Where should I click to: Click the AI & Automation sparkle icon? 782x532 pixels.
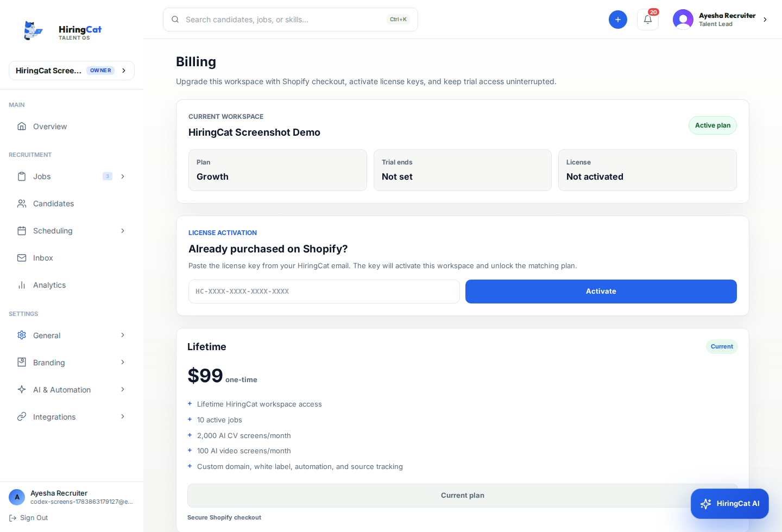22,389
